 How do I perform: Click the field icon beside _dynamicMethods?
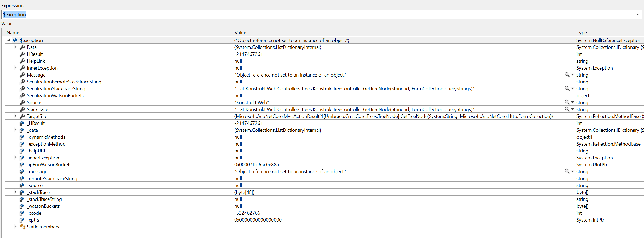[x=22, y=137]
